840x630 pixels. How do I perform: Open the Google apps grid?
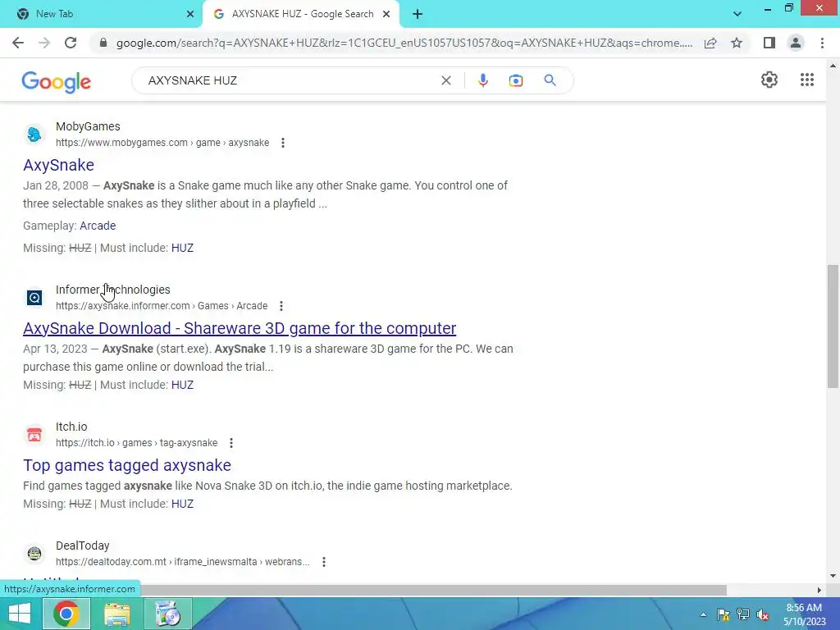coord(807,80)
